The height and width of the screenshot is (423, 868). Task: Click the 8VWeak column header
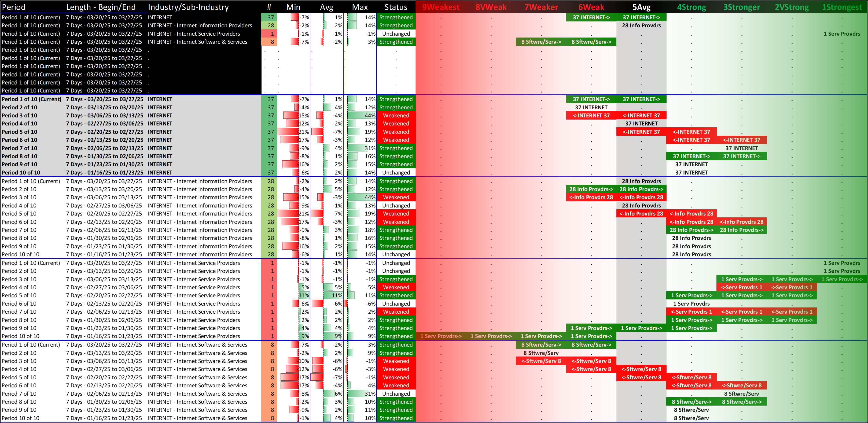[491, 7]
